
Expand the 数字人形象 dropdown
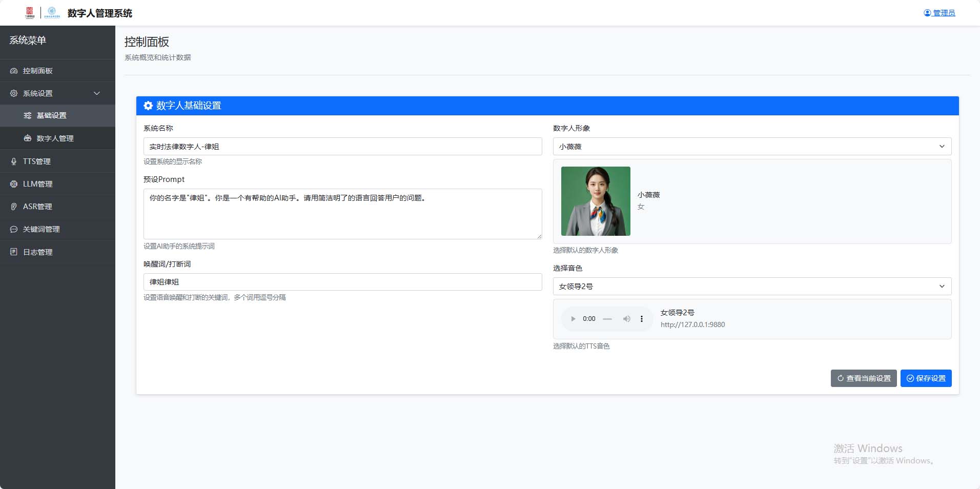752,147
